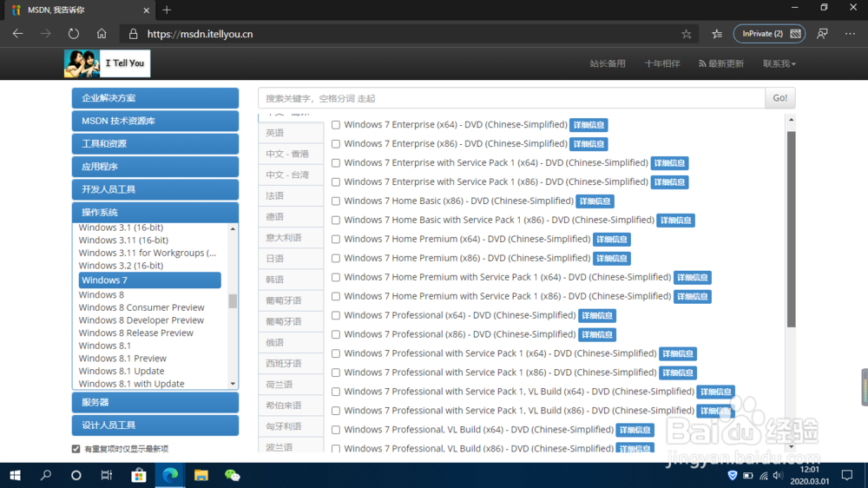
Task: Open Windows Security tray icon
Action: 733,475
